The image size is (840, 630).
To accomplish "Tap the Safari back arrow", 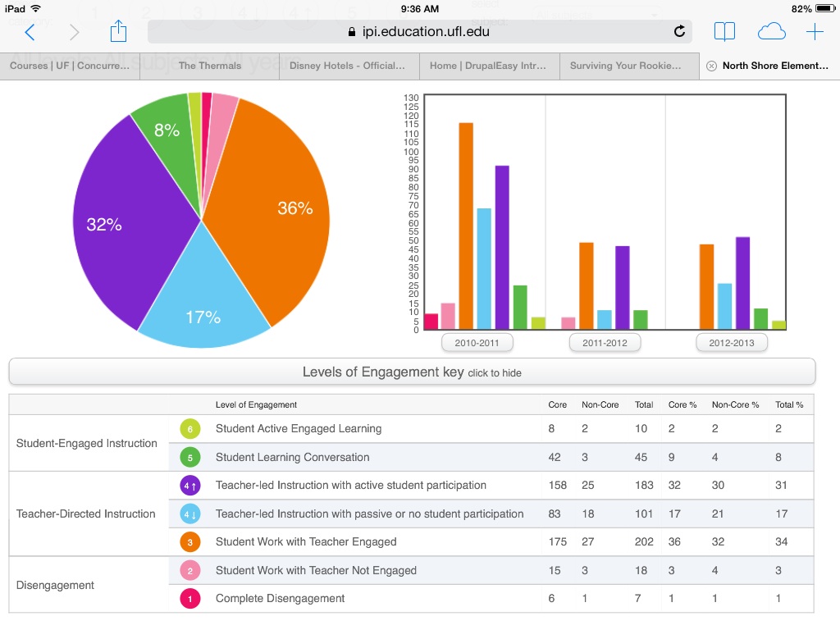I will pos(30,32).
